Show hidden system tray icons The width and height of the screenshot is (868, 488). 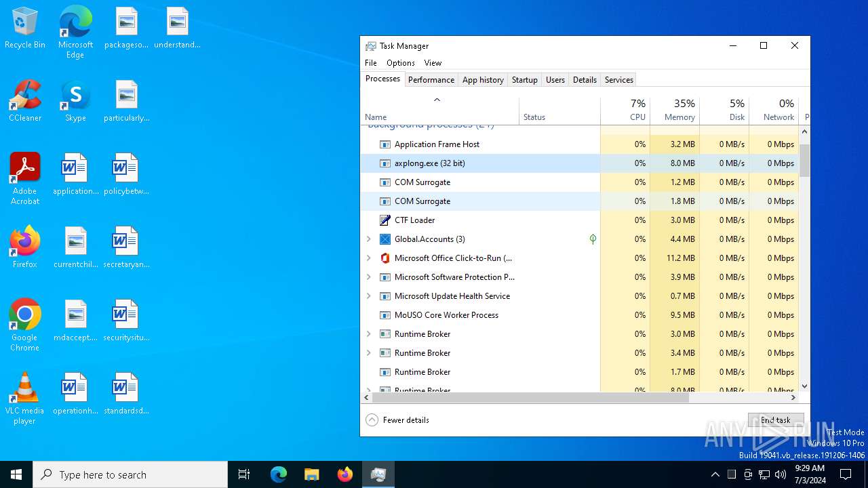coord(715,474)
